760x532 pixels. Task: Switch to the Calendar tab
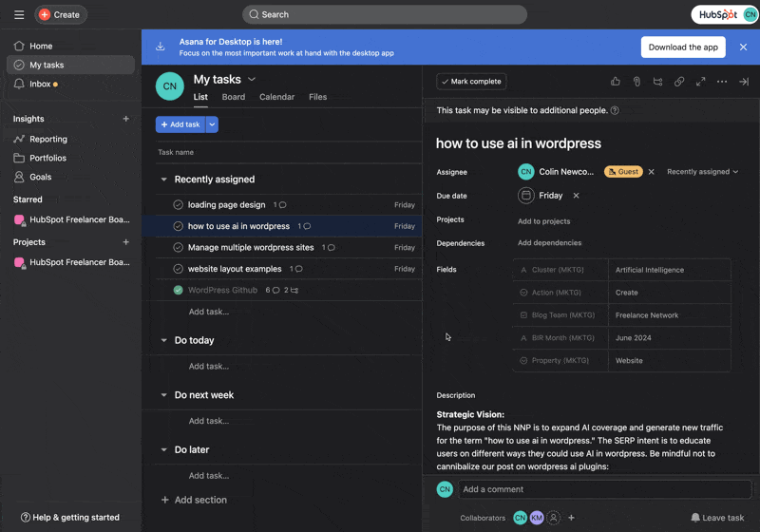(276, 97)
